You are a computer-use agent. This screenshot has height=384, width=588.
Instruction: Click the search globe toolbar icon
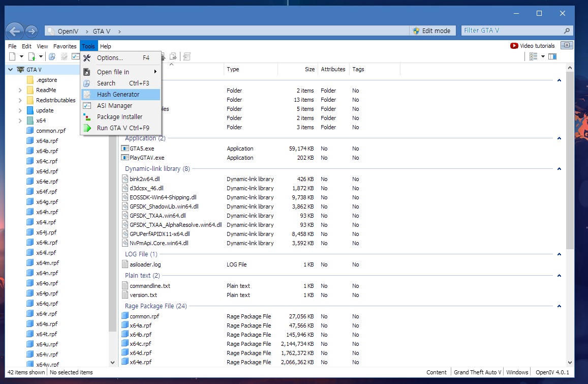pos(52,56)
